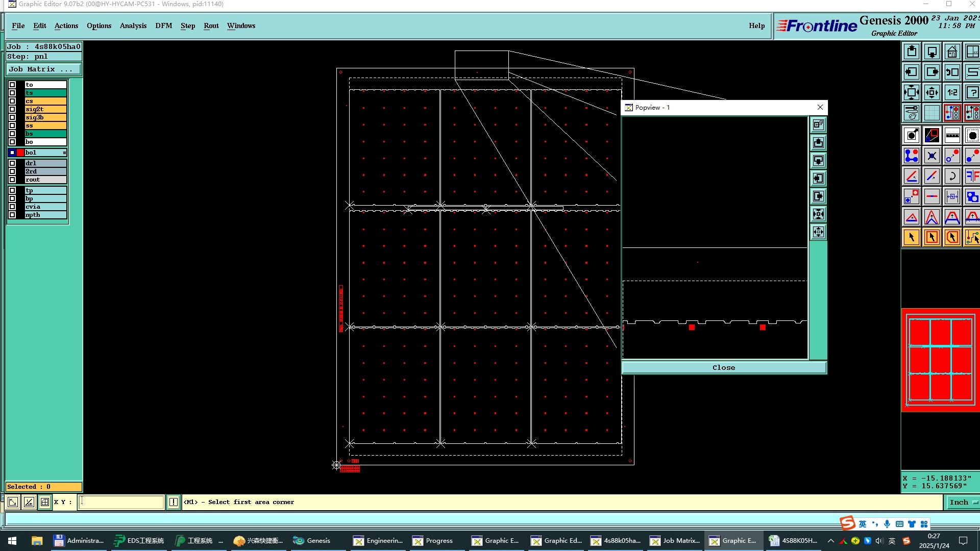Click the red bo1 layer color swatch

(x=20, y=153)
